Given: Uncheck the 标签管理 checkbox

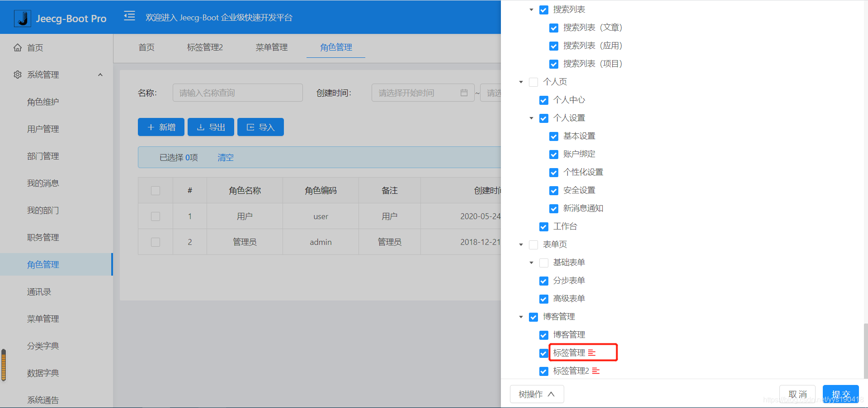Looking at the screenshot, I should (544, 353).
